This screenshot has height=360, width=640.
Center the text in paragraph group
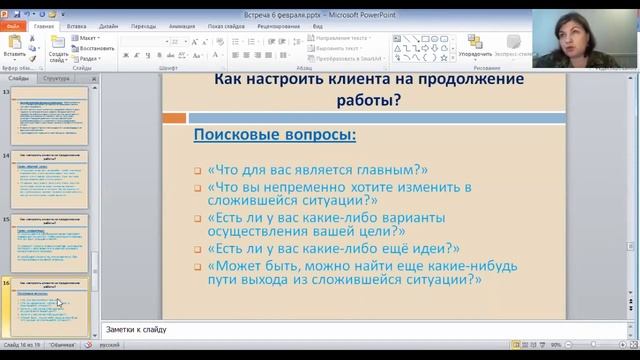[246, 55]
